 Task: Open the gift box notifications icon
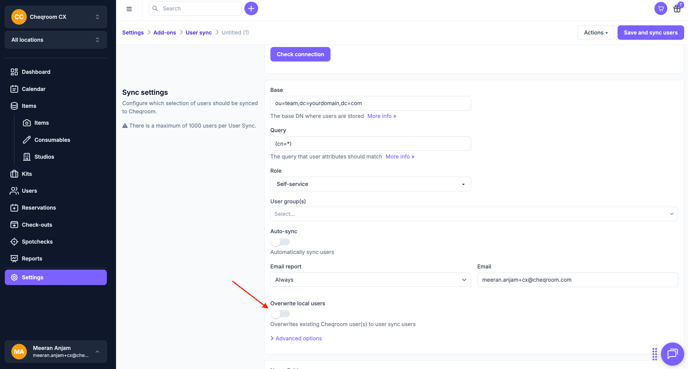tap(677, 8)
